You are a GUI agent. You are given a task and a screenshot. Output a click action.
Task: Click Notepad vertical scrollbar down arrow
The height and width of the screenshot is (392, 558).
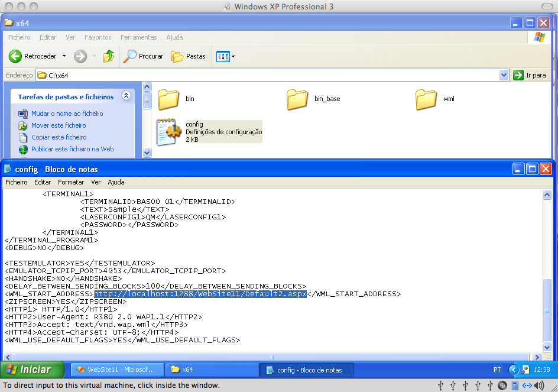(x=547, y=347)
